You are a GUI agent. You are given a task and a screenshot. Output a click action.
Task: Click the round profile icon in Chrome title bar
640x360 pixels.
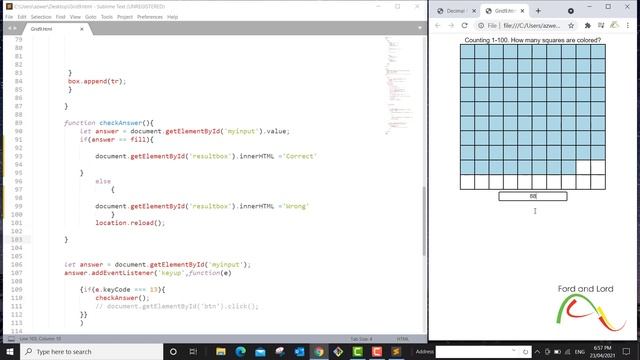click(571, 11)
